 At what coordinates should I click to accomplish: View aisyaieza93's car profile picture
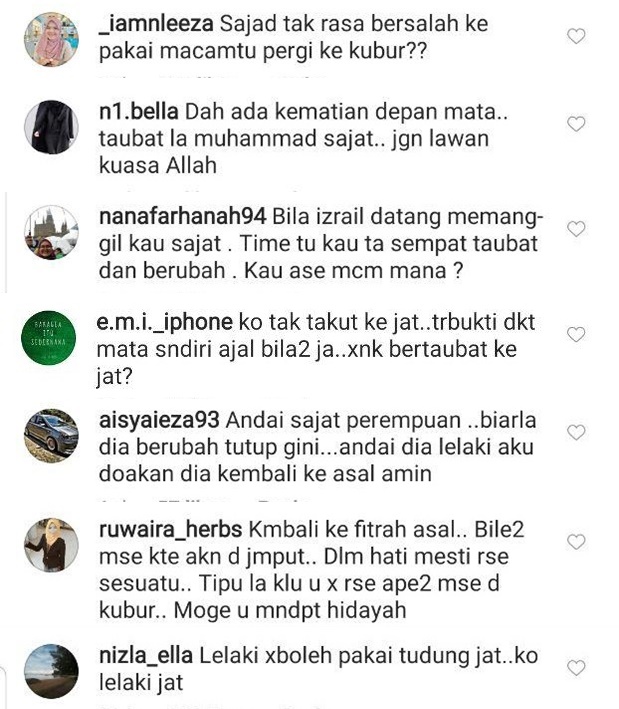[51, 436]
